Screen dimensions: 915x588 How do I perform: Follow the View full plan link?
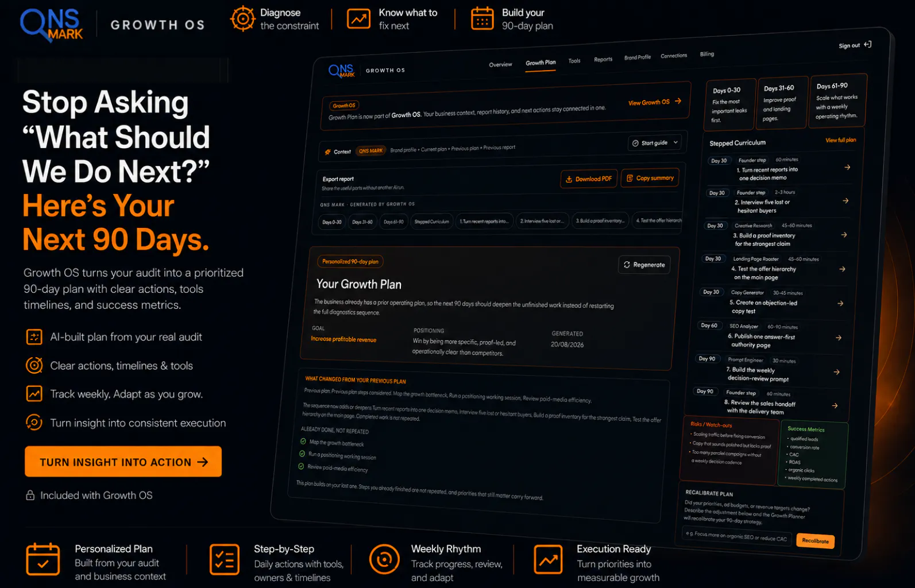coord(841,140)
